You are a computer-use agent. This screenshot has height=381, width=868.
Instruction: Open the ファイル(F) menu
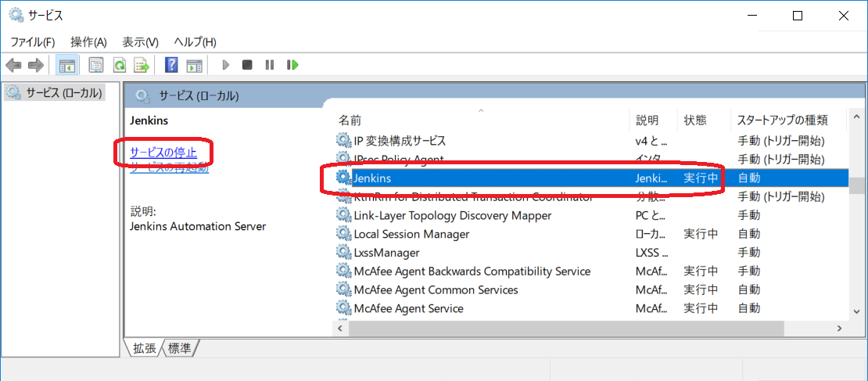coord(33,42)
